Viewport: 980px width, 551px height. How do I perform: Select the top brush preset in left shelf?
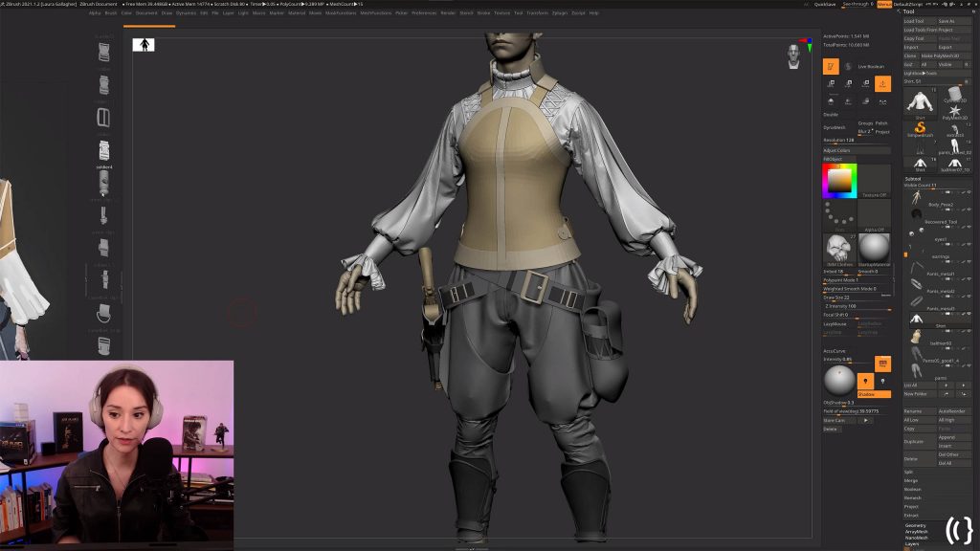coord(103,53)
